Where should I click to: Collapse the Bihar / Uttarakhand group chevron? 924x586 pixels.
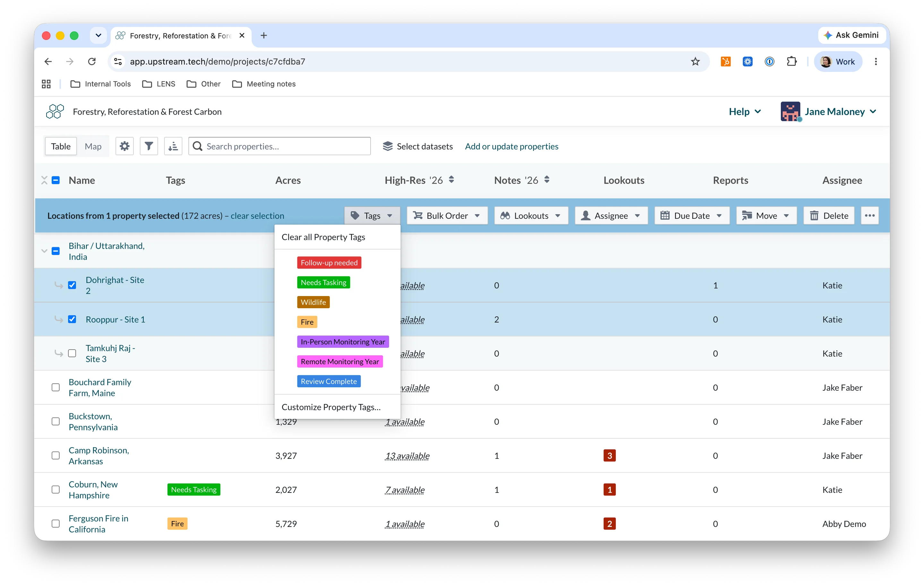point(44,251)
